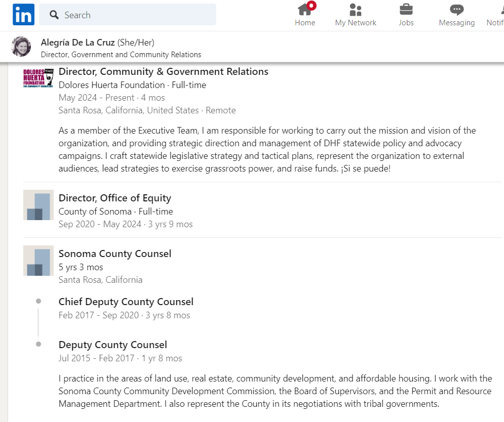
Task: Click timeline bullet beside Chief Deputy County Counsel
Action: [x=38, y=301]
